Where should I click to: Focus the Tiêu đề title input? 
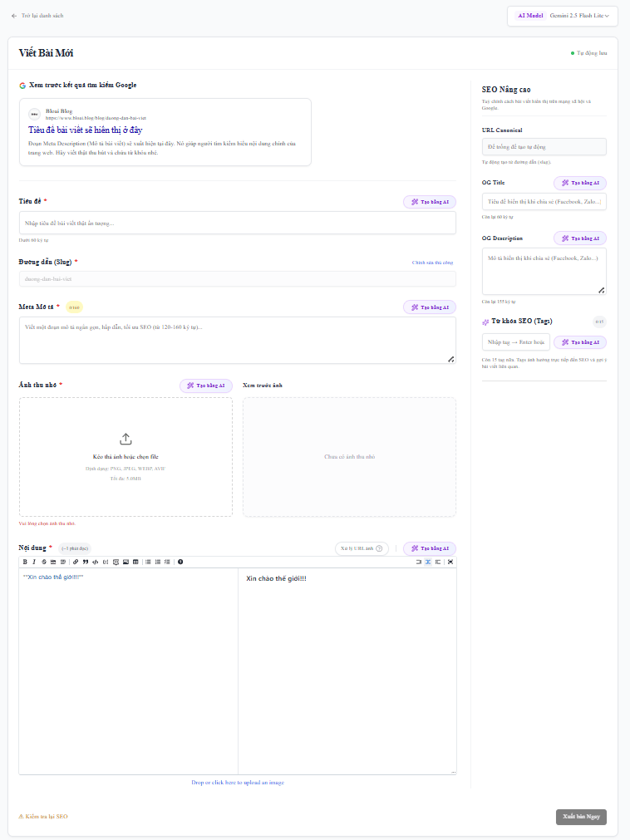click(x=238, y=223)
